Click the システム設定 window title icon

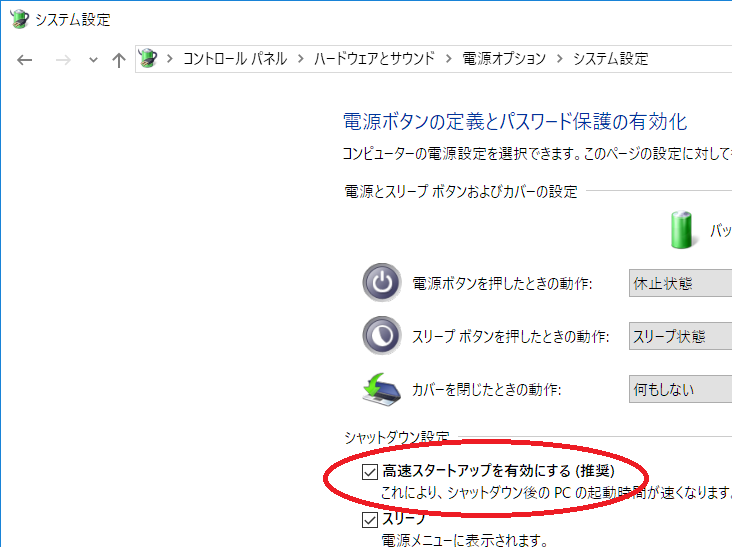(20, 19)
